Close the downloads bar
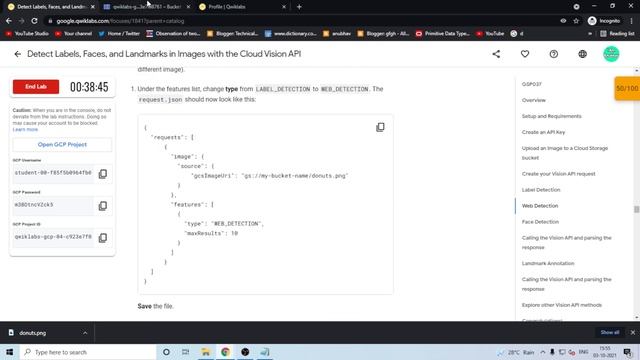The height and width of the screenshot is (360, 640). (633, 333)
